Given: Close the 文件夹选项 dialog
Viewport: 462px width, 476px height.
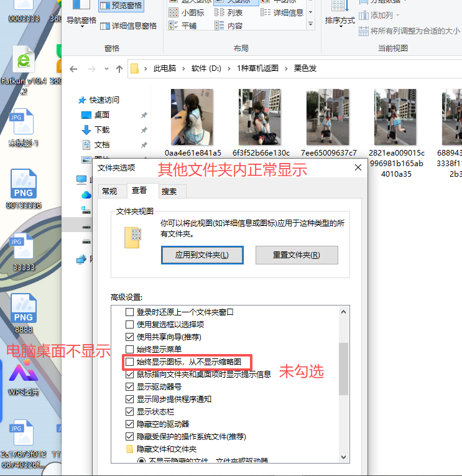Looking at the screenshot, I should 358,167.
